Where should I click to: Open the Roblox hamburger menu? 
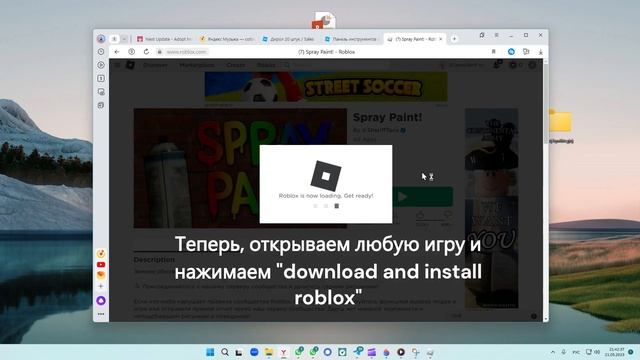(x=118, y=65)
